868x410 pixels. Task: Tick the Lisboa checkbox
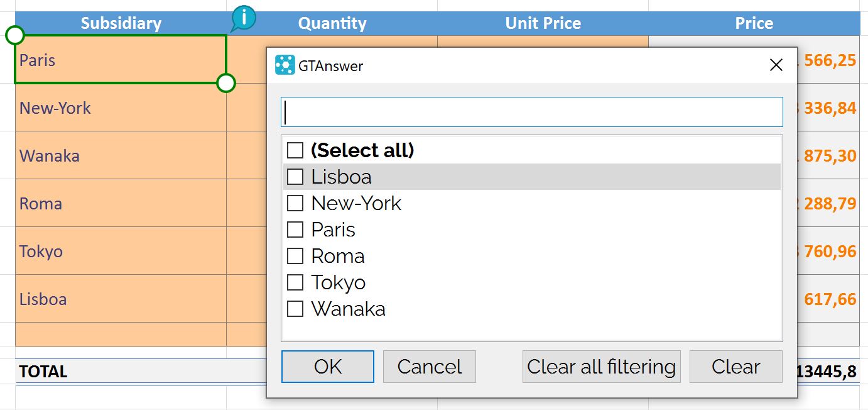[295, 177]
